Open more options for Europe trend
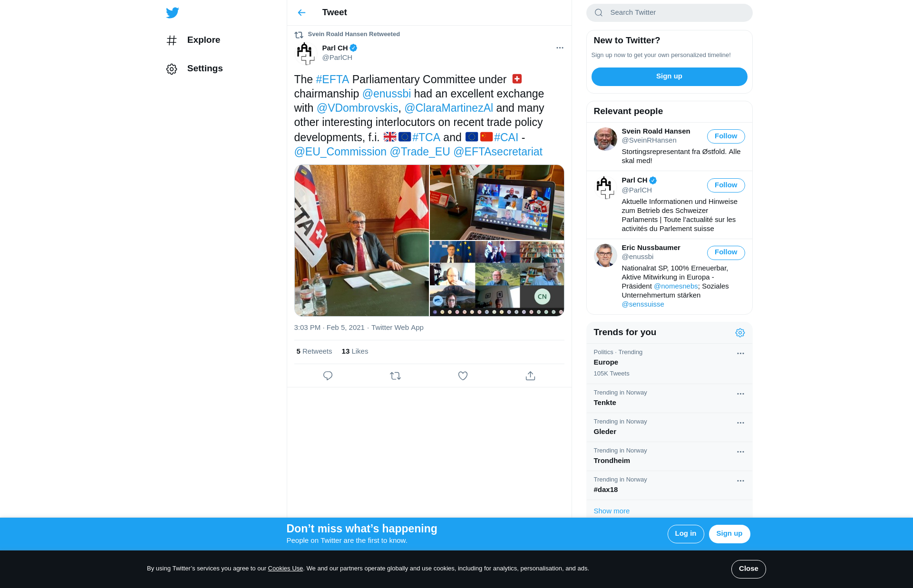The height and width of the screenshot is (588, 913). (x=740, y=354)
